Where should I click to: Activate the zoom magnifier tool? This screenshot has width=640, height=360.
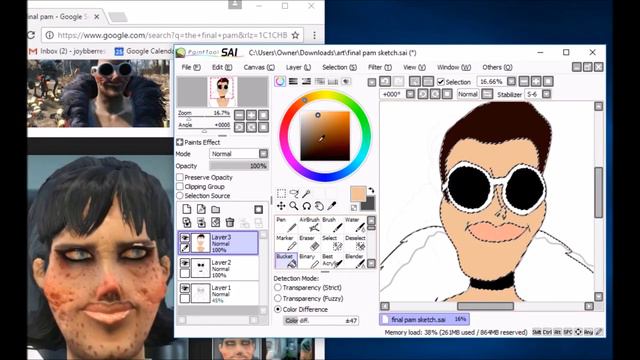[294, 206]
